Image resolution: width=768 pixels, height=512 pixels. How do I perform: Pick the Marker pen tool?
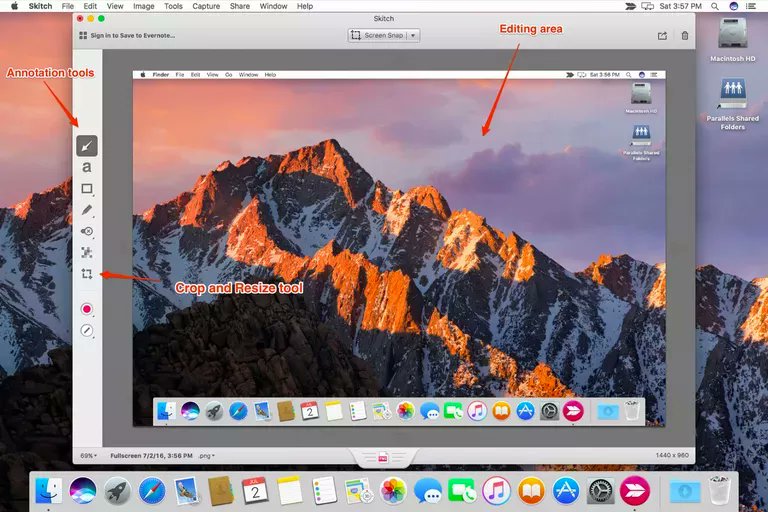coord(87,210)
